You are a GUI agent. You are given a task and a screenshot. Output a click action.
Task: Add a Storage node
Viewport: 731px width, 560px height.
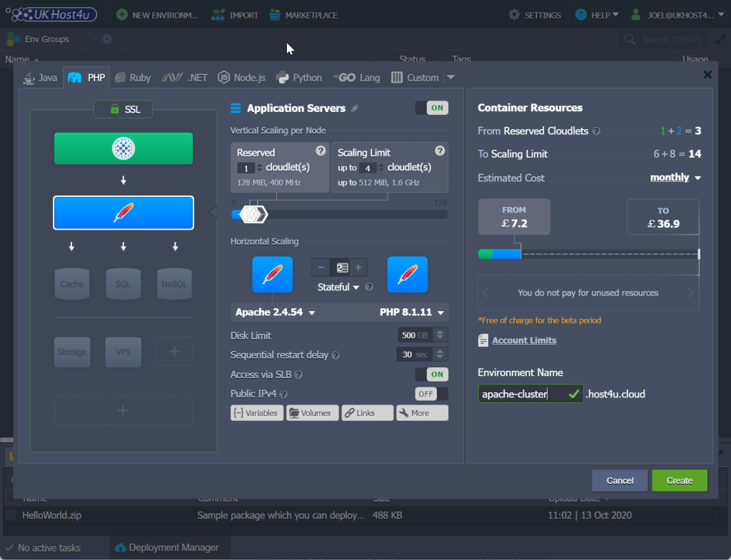tap(72, 352)
